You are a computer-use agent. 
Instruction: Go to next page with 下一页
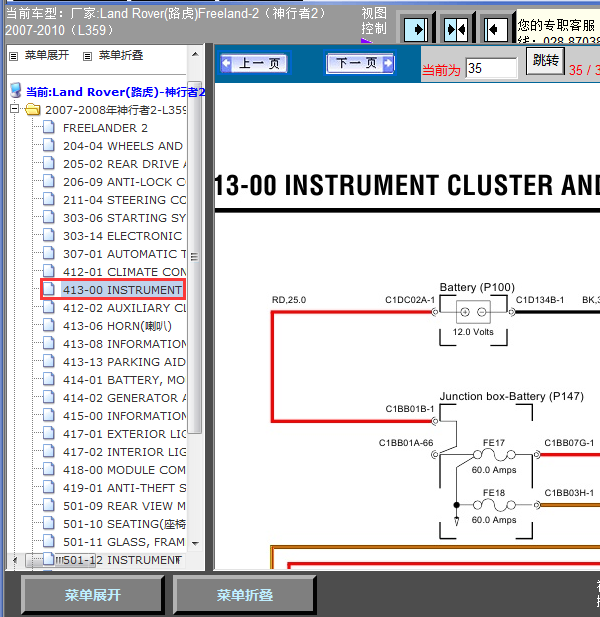click(x=360, y=63)
